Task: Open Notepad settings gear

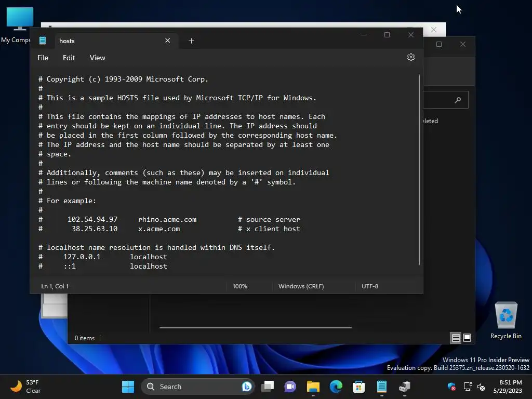Action: (410, 57)
